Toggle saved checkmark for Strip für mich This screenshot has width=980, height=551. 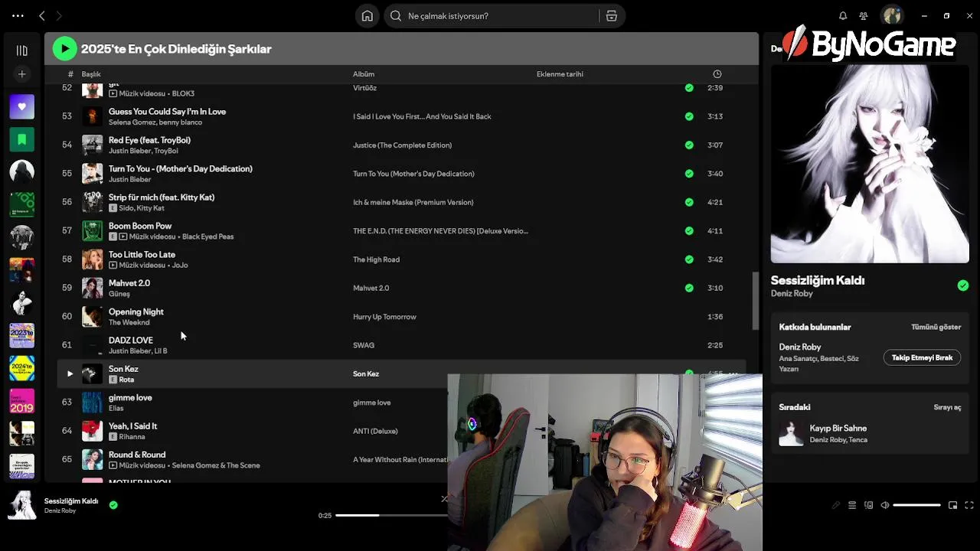[x=689, y=202]
